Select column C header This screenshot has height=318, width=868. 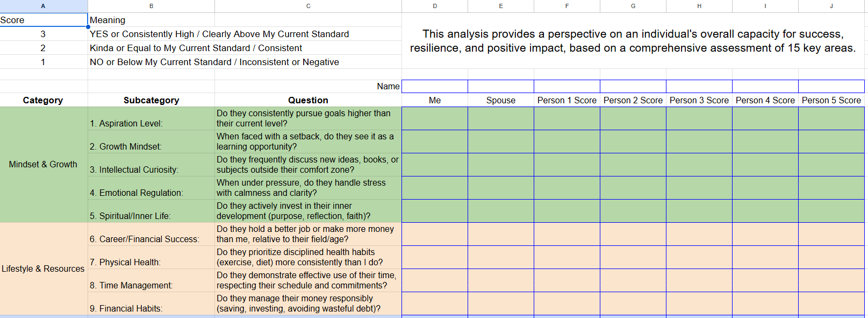[x=308, y=6]
